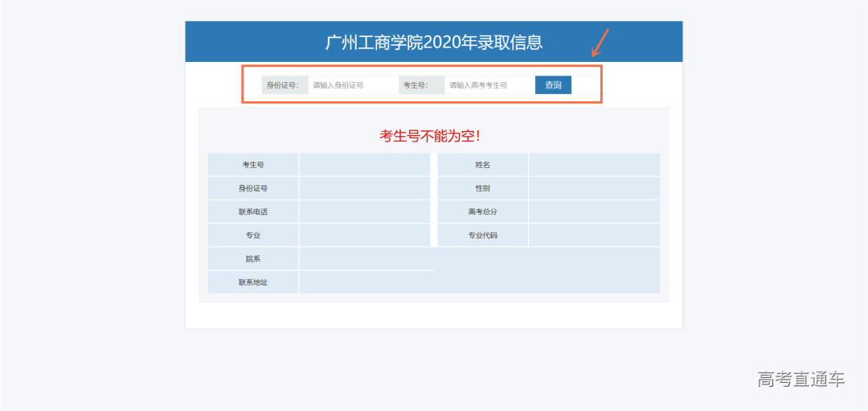
Task: Click the red 考生号不能为空 error message
Action: tap(433, 136)
